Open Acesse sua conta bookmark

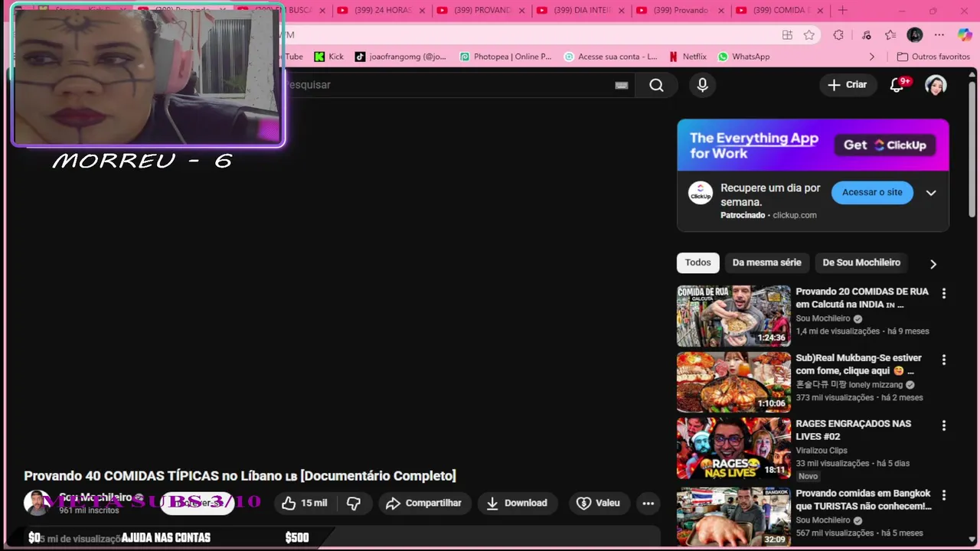[x=610, y=57]
